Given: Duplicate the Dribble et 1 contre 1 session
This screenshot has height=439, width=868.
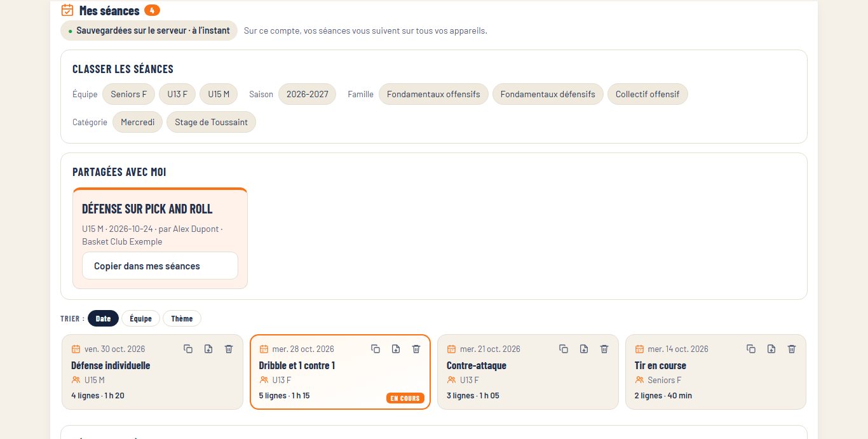Looking at the screenshot, I should pyautogui.click(x=376, y=349).
